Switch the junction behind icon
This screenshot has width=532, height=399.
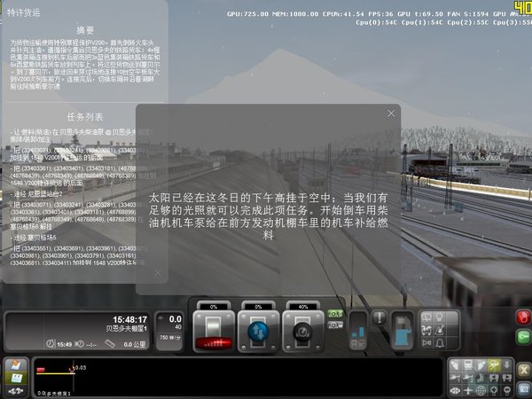(x=468, y=378)
